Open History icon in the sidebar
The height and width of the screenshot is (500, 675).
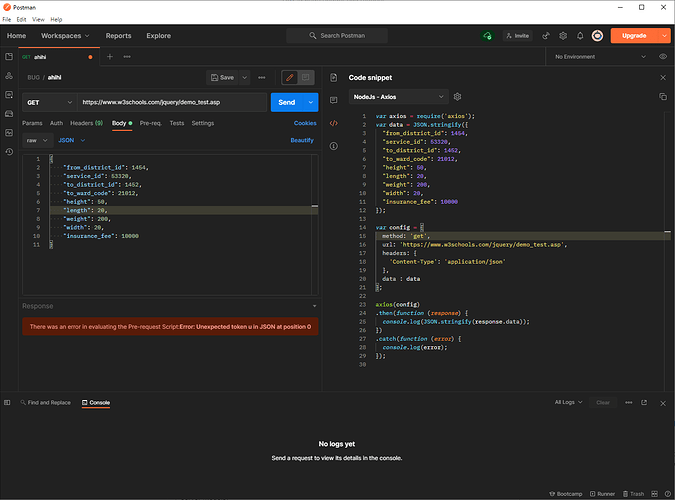pos(9,152)
